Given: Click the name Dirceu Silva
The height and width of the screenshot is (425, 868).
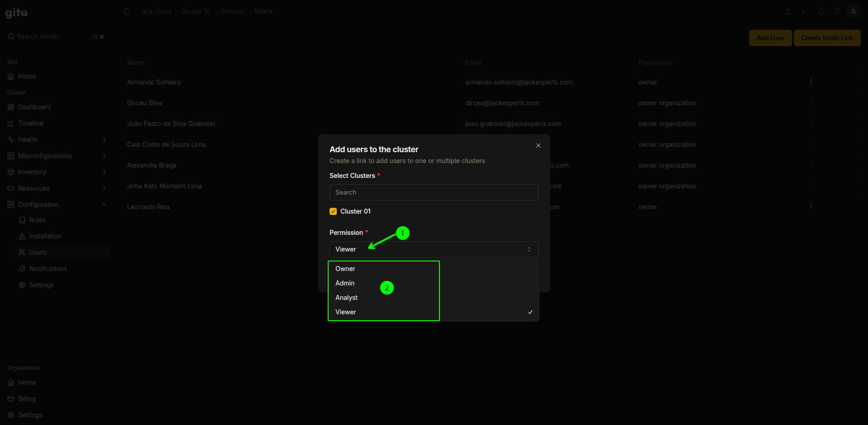Looking at the screenshot, I should click(x=145, y=103).
